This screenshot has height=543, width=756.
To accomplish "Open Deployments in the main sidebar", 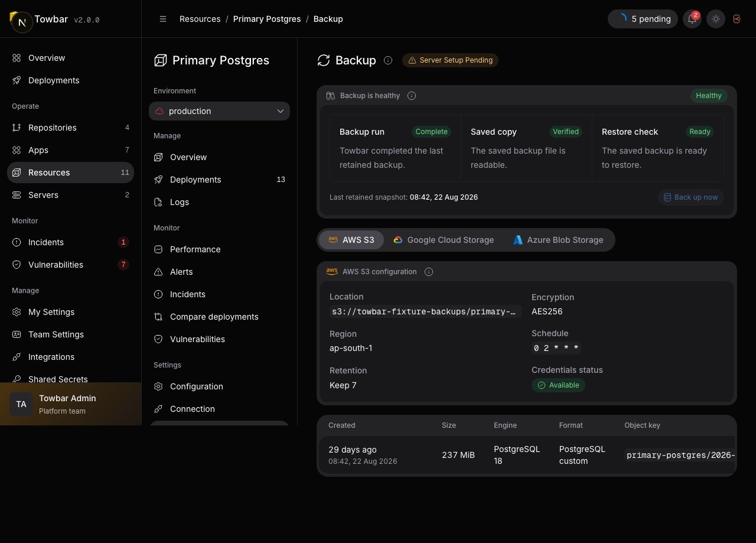I will pos(70,80).
